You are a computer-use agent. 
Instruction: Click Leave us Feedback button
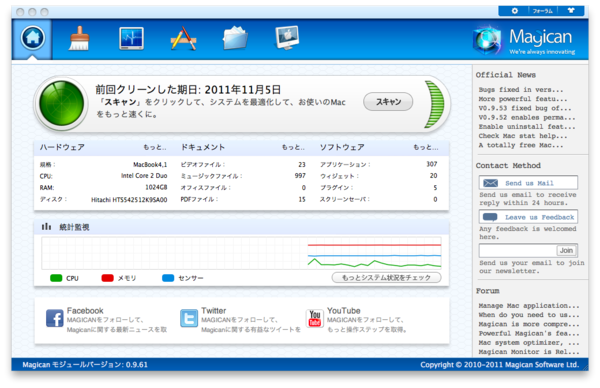tap(528, 217)
